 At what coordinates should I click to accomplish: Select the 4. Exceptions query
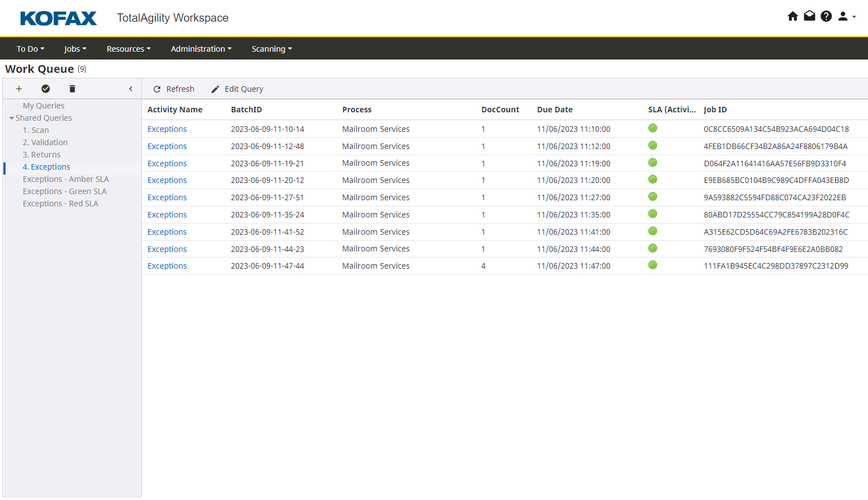pos(46,167)
